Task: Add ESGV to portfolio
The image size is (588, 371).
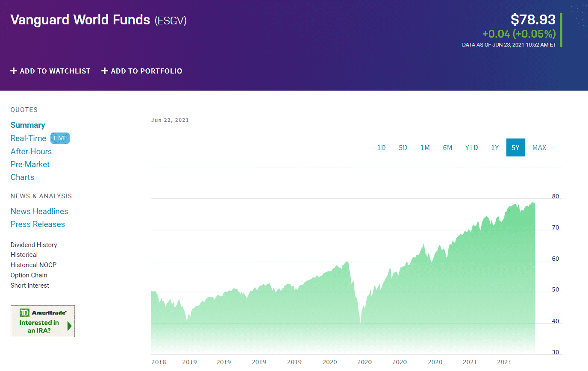Action: (x=142, y=71)
